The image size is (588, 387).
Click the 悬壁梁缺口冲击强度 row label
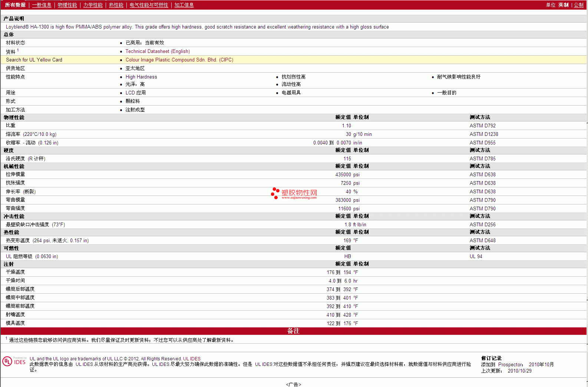point(35,224)
